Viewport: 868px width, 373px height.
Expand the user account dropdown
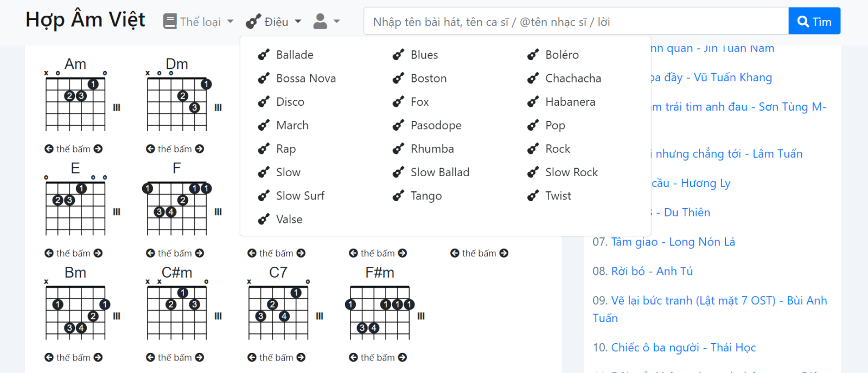point(327,22)
